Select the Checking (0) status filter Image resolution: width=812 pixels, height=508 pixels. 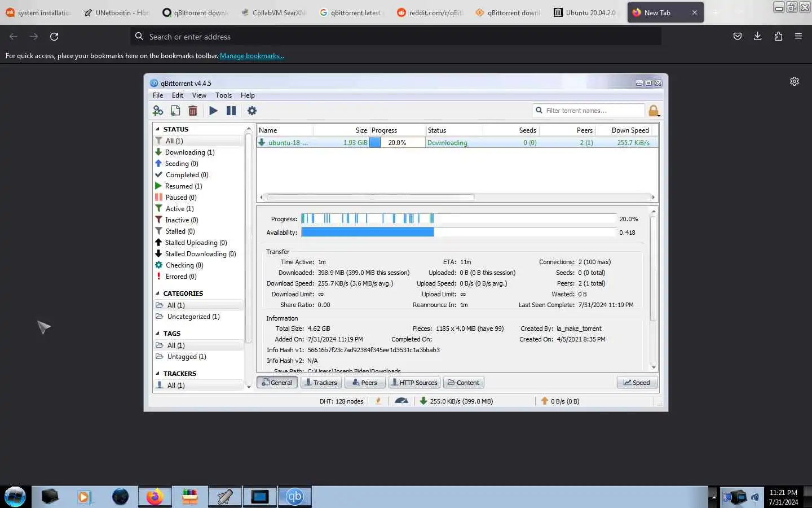pos(179,265)
